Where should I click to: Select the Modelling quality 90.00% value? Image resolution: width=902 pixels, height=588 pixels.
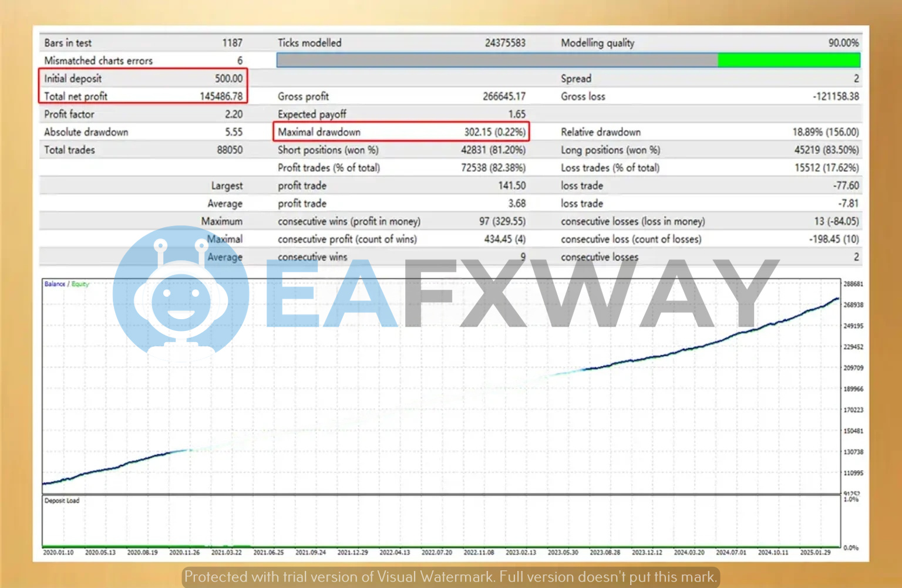pyautogui.click(x=843, y=43)
